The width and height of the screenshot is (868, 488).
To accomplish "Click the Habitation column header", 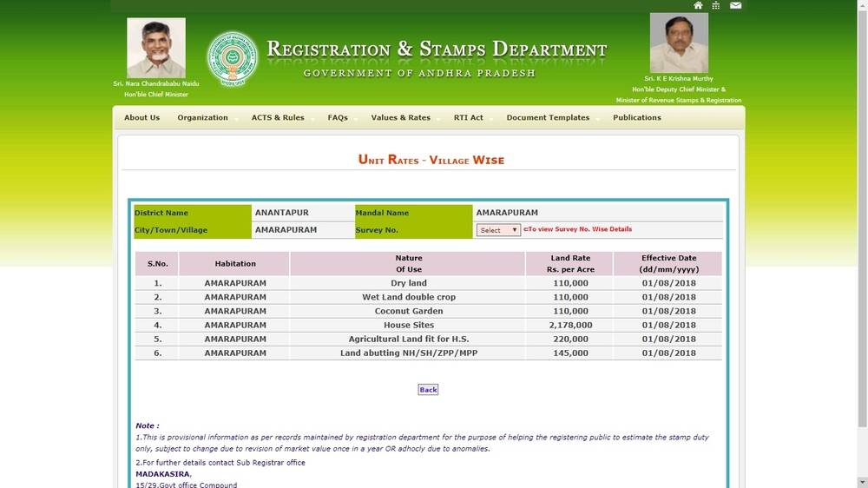I will 235,264.
